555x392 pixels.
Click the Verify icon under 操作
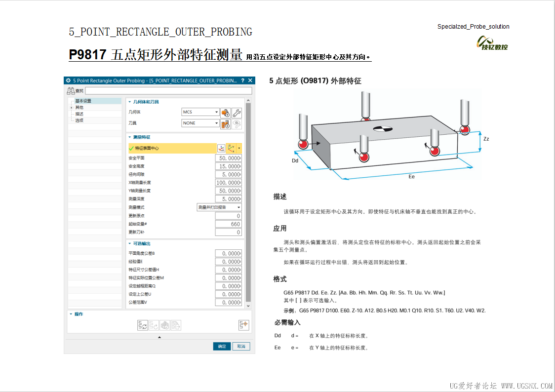tap(164, 325)
